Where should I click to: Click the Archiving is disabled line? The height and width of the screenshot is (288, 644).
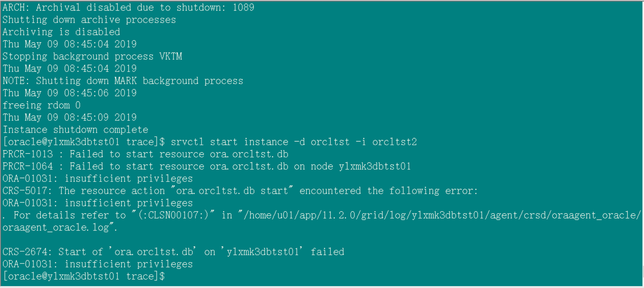point(61,32)
